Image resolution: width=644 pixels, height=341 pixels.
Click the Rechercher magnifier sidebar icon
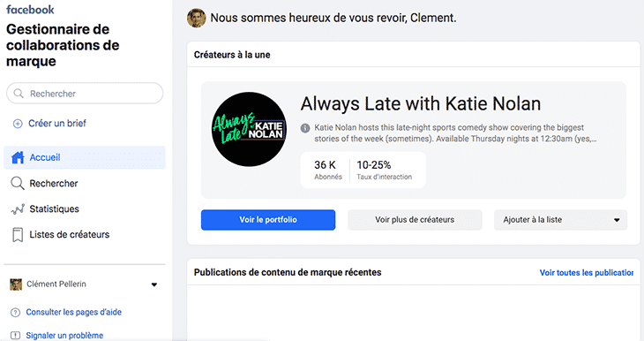click(18, 183)
